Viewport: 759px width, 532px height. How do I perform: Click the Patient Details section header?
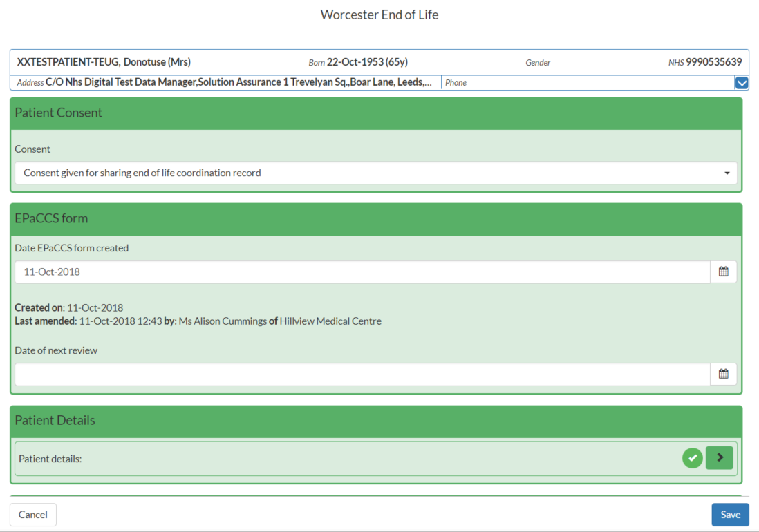[376, 421]
